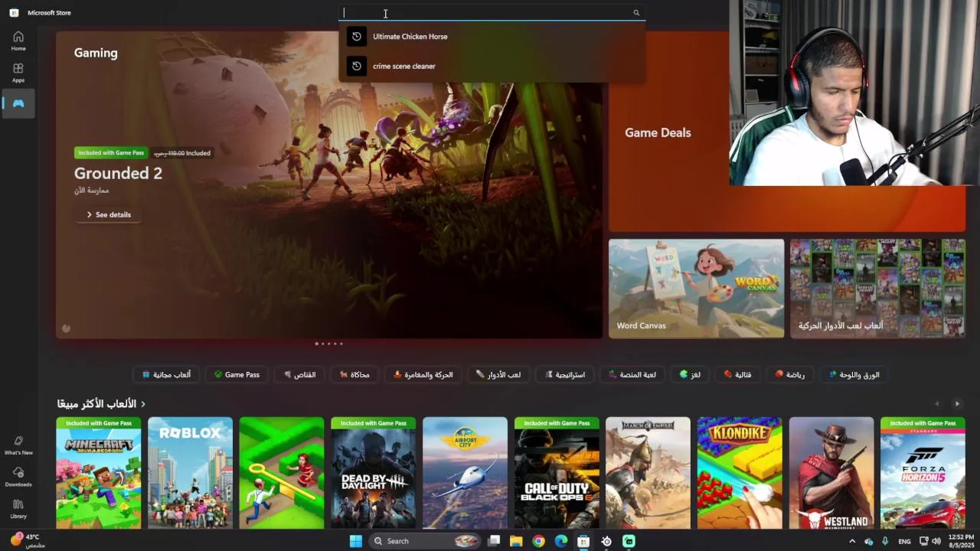Expand the best-selling games heading chevron

[x=142, y=404]
